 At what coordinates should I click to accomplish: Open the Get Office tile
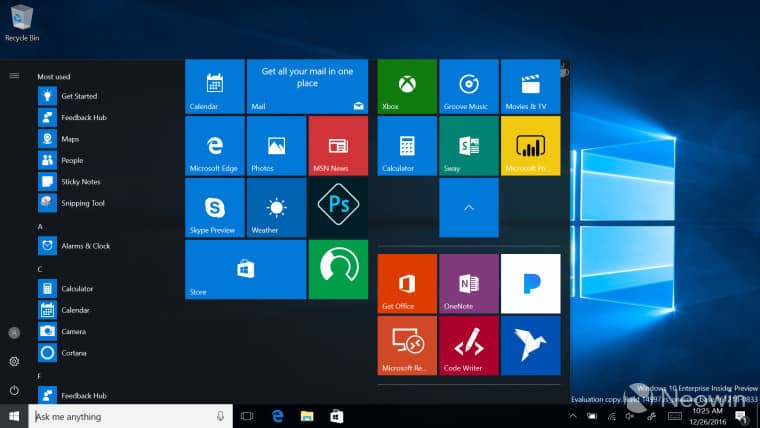407,284
